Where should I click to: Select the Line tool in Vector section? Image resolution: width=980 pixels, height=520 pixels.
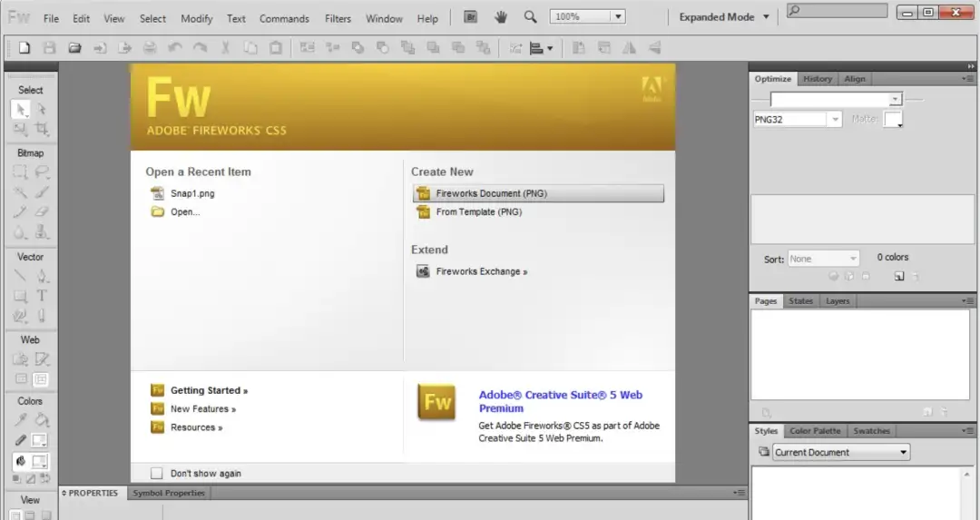click(x=20, y=276)
